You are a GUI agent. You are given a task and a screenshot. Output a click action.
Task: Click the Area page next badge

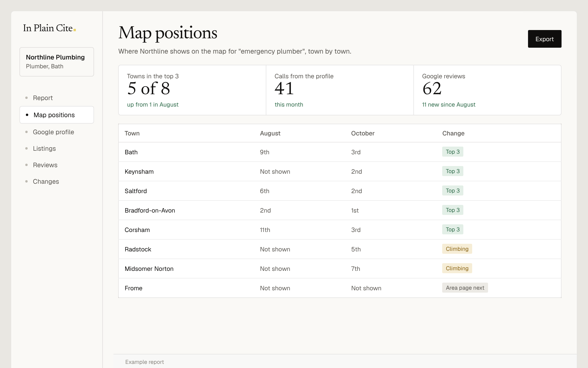click(465, 288)
